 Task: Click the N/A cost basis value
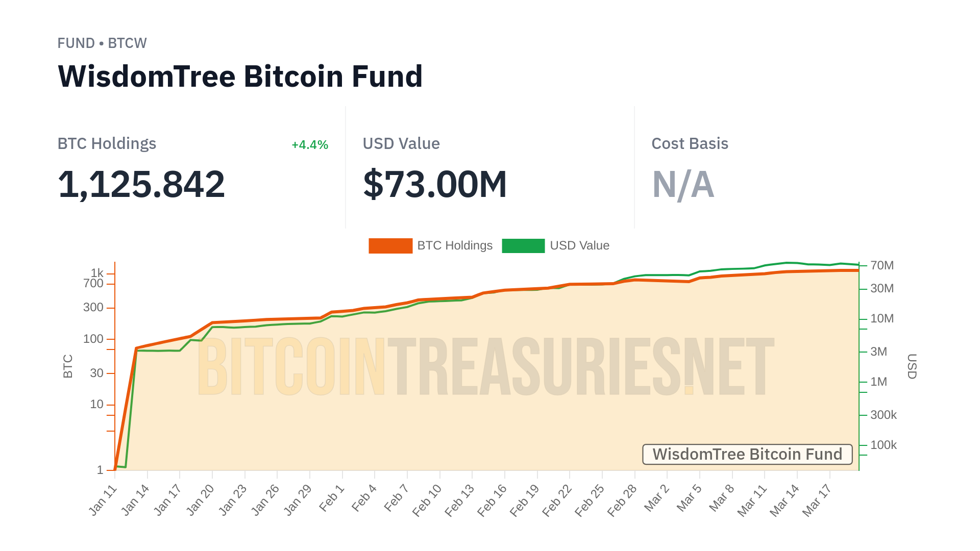[x=683, y=184]
